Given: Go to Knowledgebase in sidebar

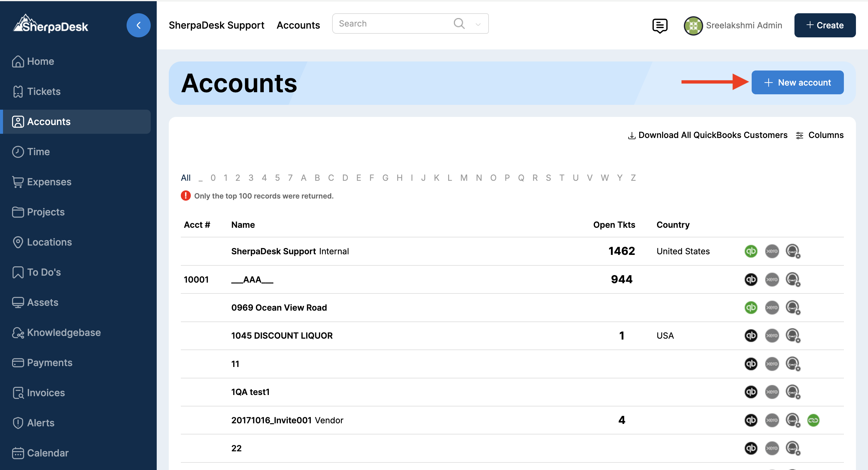Looking at the screenshot, I should [64, 332].
